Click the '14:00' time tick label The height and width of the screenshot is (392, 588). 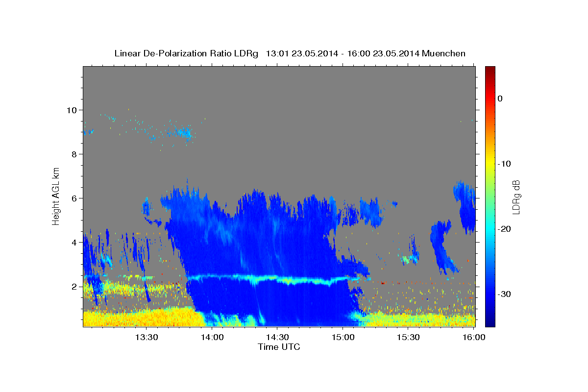pyautogui.click(x=212, y=338)
